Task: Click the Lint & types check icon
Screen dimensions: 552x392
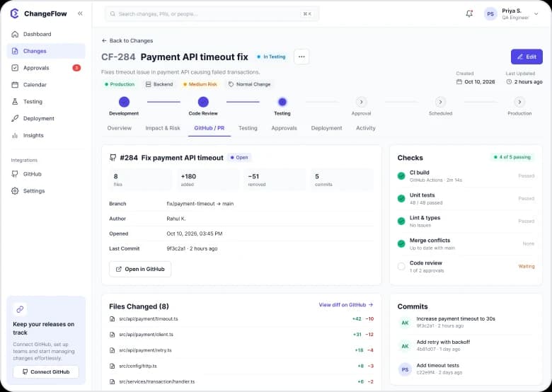Action: pyautogui.click(x=401, y=221)
